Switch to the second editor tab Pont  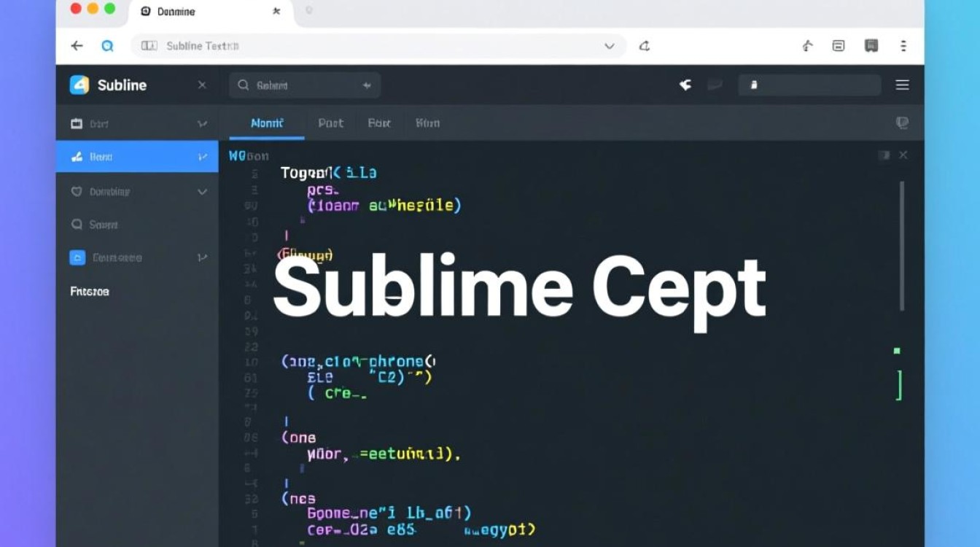coord(330,123)
